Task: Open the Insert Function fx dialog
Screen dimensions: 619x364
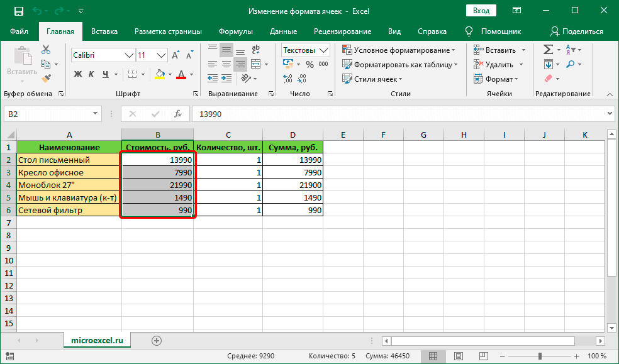Action: coord(178,114)
